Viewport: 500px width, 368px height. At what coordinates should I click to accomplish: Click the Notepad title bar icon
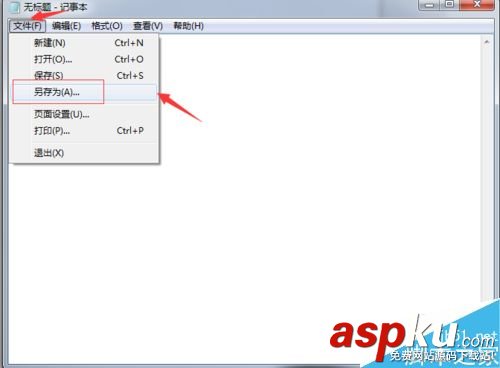click(x=15, y=7)
